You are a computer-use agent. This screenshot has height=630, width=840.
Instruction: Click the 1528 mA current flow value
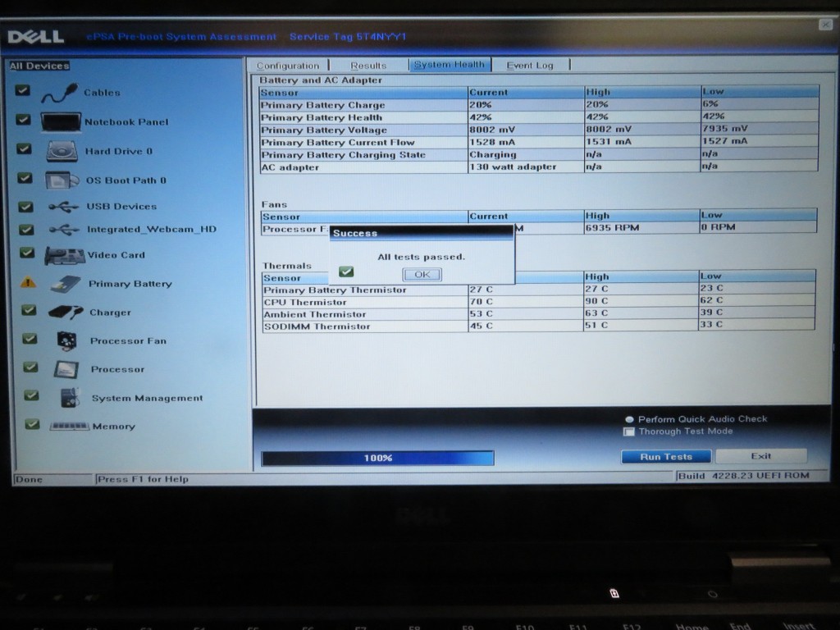pos(492,142)
